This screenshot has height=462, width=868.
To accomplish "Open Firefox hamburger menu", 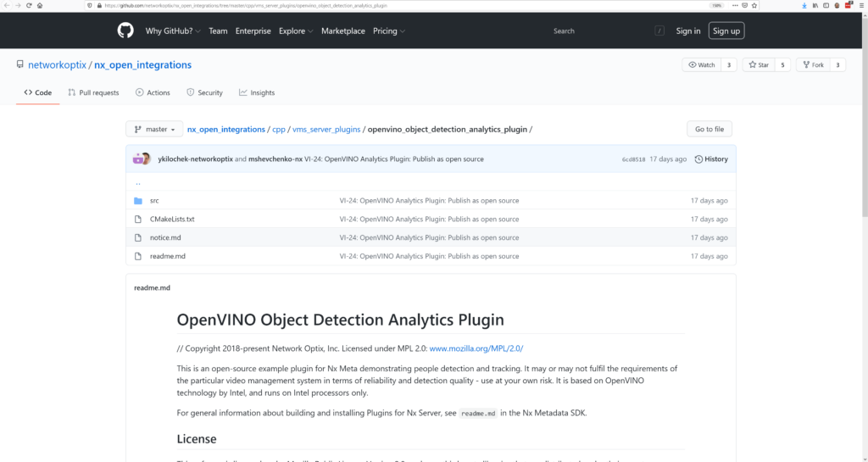I will (x=861, y=6).
